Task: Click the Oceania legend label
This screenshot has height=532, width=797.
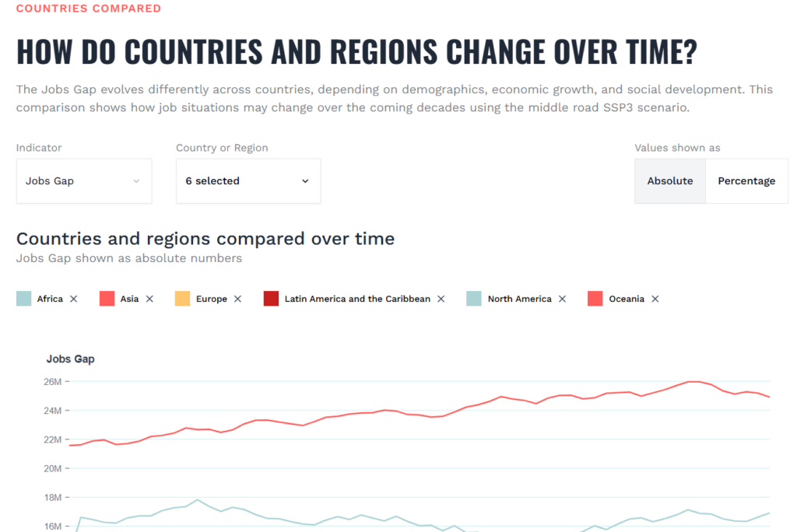Action: point(627,299)
